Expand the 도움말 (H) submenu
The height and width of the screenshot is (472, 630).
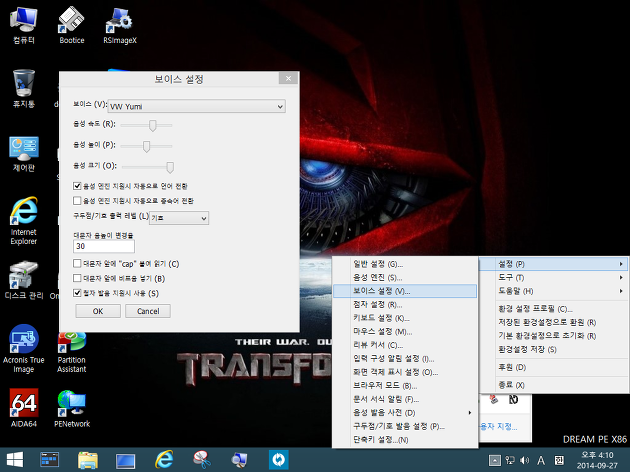pos(553,291)
